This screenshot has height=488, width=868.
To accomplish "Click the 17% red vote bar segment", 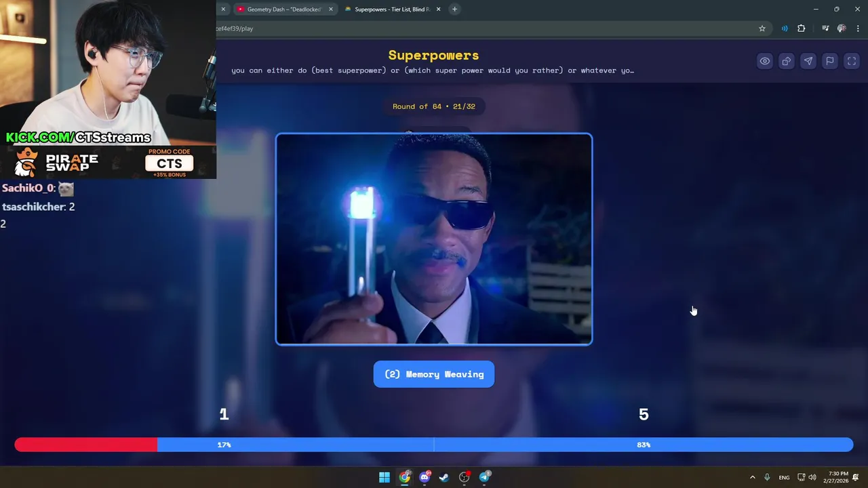I will tap(86, 445).
